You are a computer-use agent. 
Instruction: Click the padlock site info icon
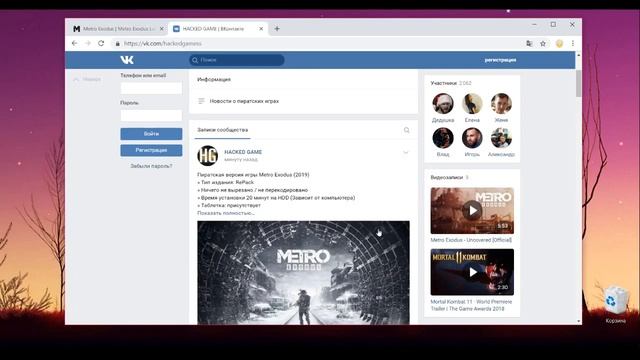[118, 44]
